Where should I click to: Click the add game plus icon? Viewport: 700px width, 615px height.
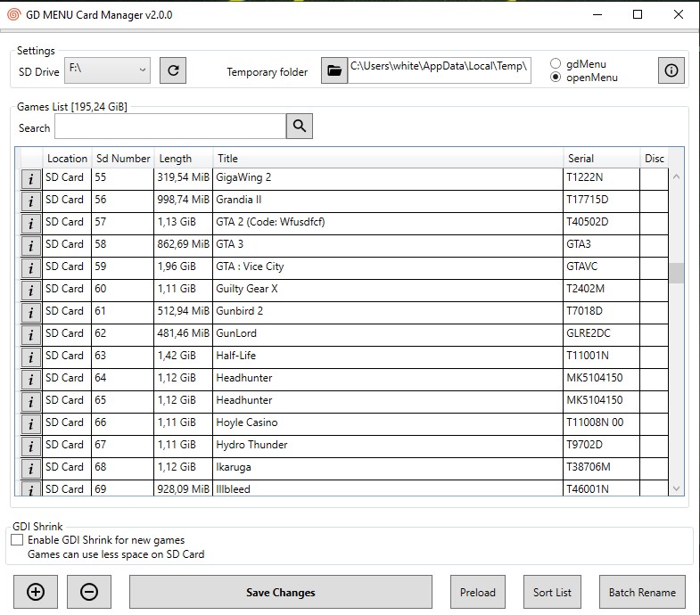tap(36, 592)
